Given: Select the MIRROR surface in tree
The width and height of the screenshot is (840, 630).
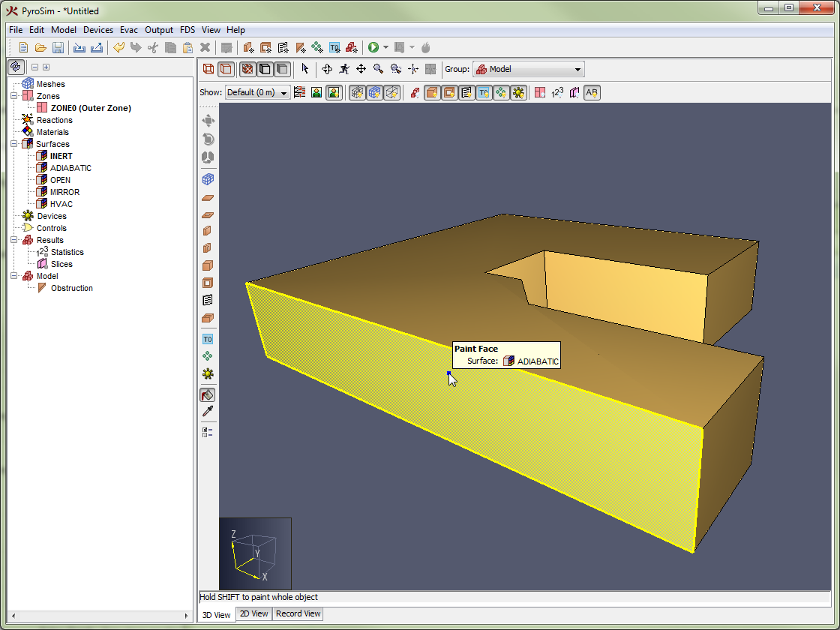Looking at the screenshot, I should click(64, 192).
